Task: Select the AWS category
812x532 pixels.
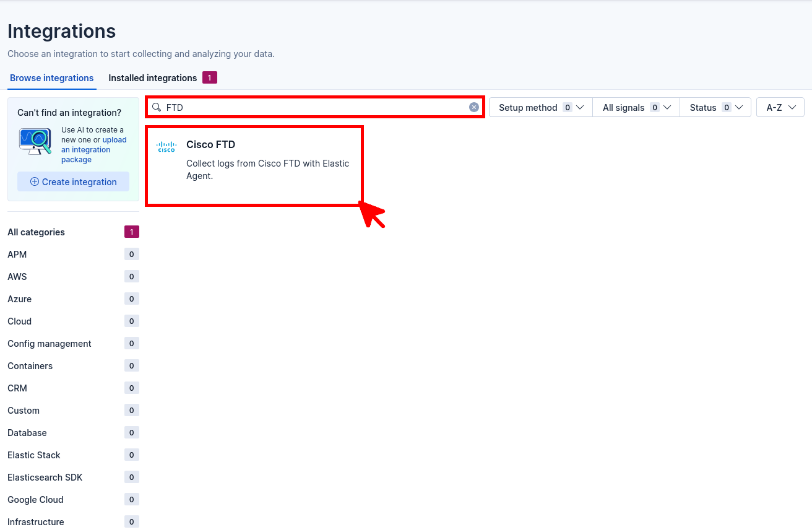Action: tap(73, 277)
